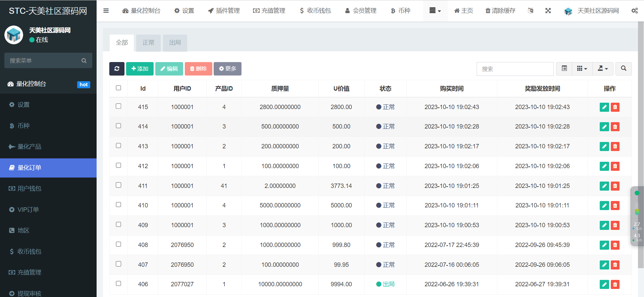644x297 pixels.
Task: Click the language translate icon in top bar
Action: coord(530,11)
